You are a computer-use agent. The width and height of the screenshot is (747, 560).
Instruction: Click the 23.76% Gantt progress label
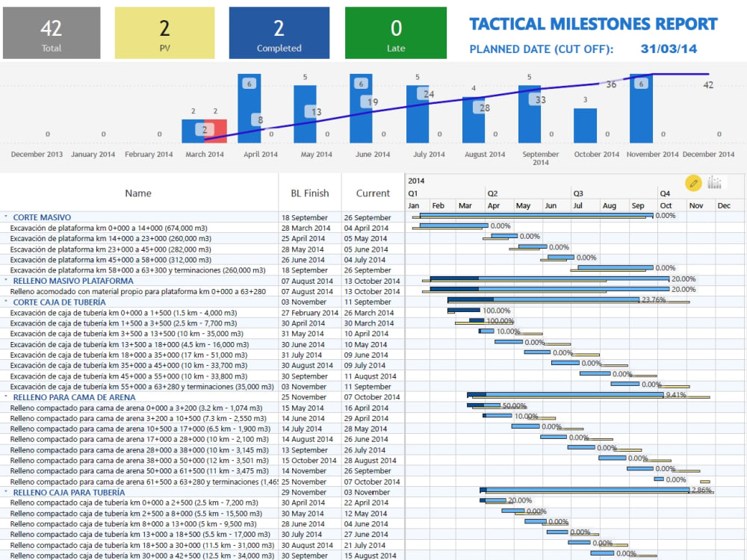(x=654, y=299)
